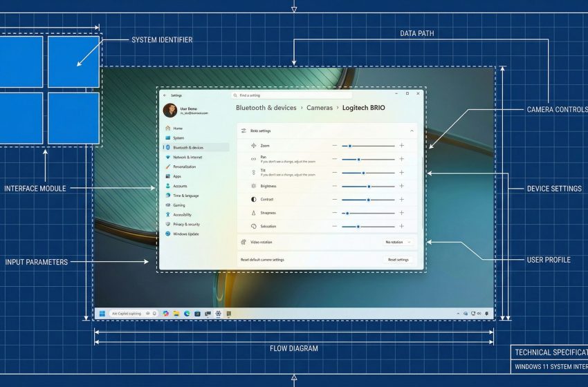Select Bluetooth & devices in sidebar
Viewport: 588px width, 387px height.
pos(196,148)
